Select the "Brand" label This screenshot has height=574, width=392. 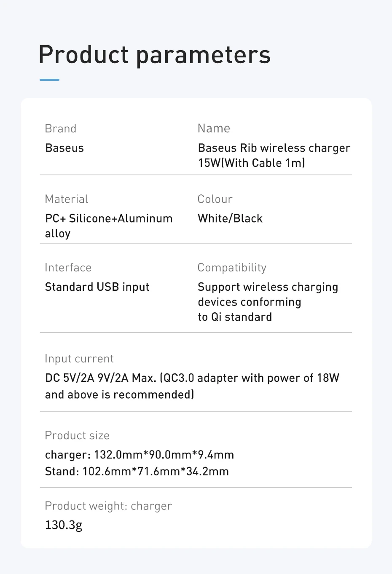61,129
